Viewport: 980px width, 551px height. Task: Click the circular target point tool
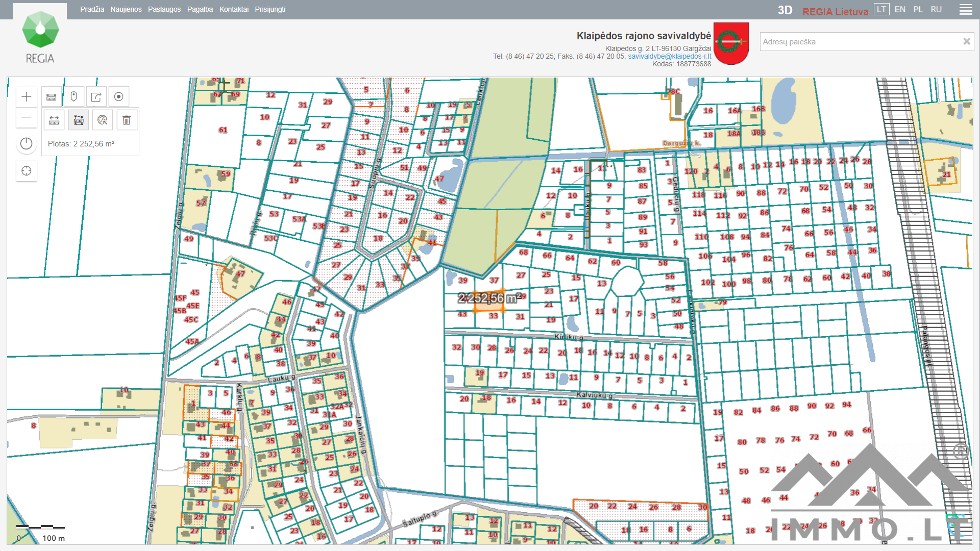(119, 97)
